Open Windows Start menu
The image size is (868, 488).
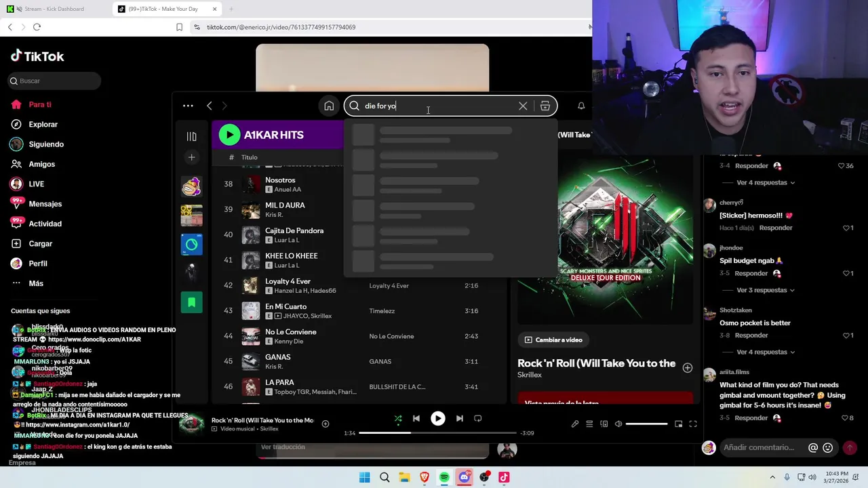click(365, 477)
